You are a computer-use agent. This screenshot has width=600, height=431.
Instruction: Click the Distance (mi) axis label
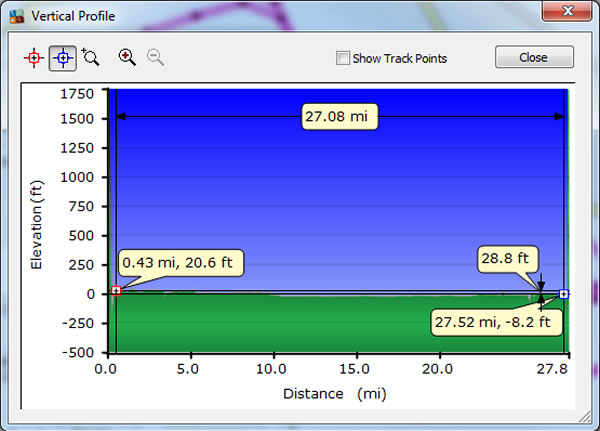tap(335, 393)
